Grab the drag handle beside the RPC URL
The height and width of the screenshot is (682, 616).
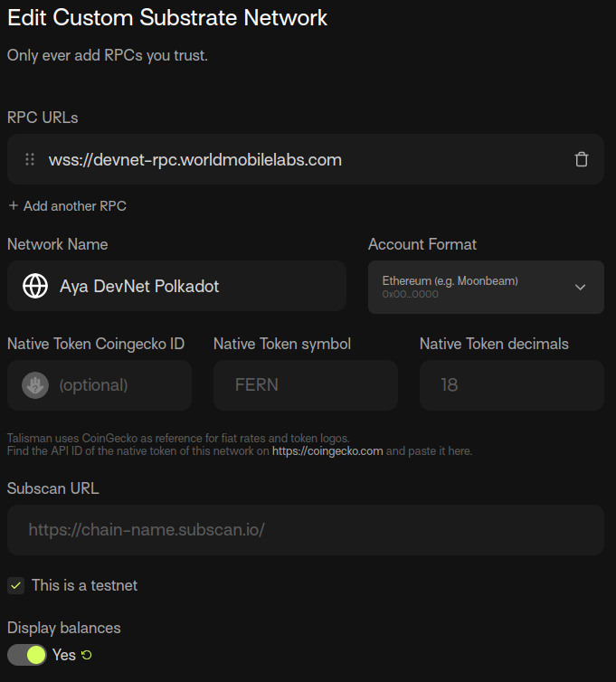click(x=30, y=159)
